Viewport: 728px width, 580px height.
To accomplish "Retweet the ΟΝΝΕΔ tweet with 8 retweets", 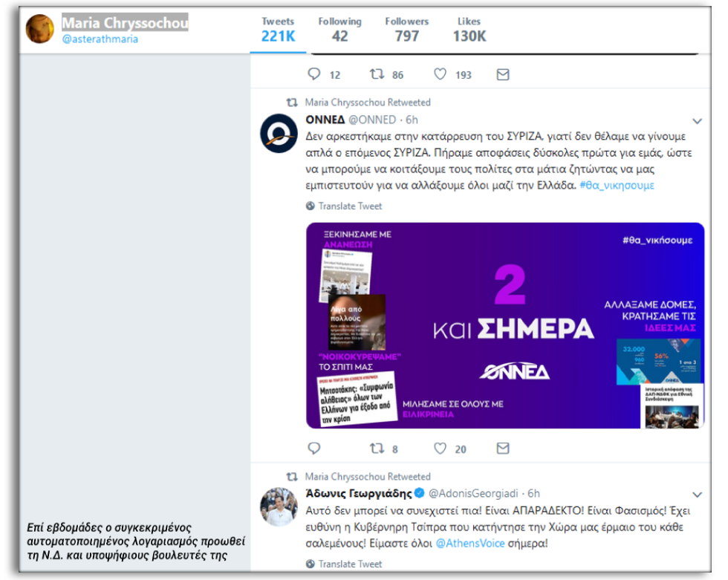I will click(x=377, y=449).
